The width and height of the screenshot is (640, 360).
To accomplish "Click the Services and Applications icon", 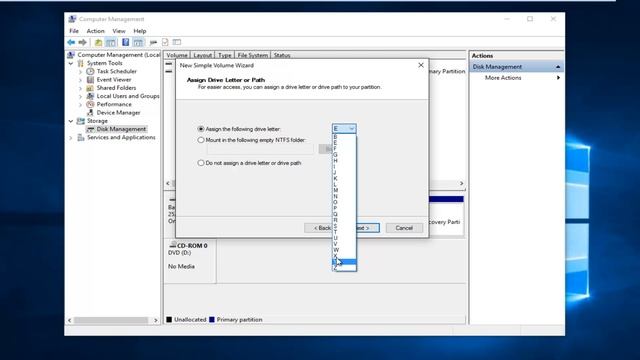I will [x=81, y=138].
